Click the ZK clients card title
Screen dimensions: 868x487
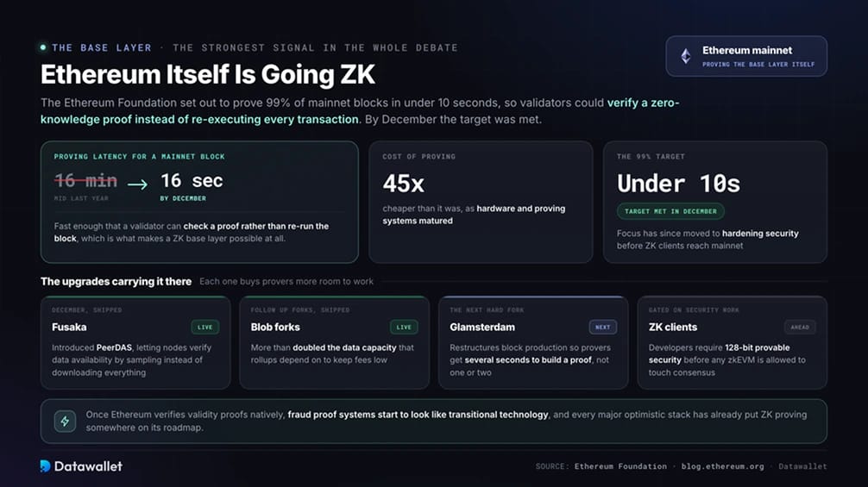[x=673, y=328]
